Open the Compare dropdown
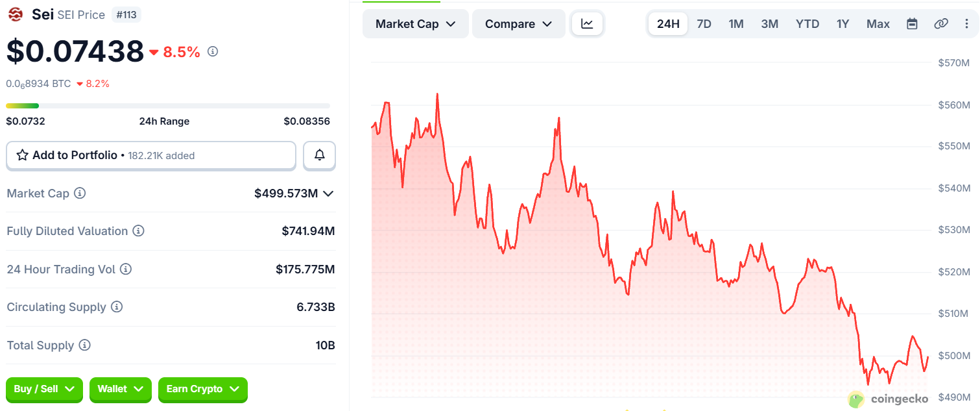Image resolution: width=980 pixels, height=411 pixels. point(519,24)
